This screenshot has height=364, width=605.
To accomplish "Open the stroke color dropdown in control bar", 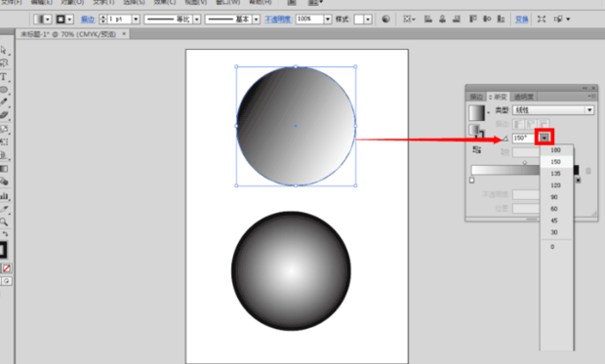I will click(x=70, y=20).
